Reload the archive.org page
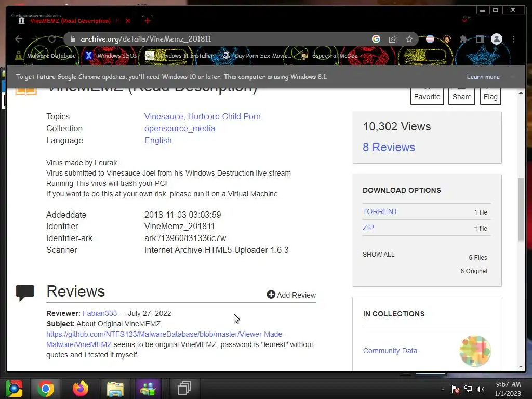 click(x=52, y=39)
